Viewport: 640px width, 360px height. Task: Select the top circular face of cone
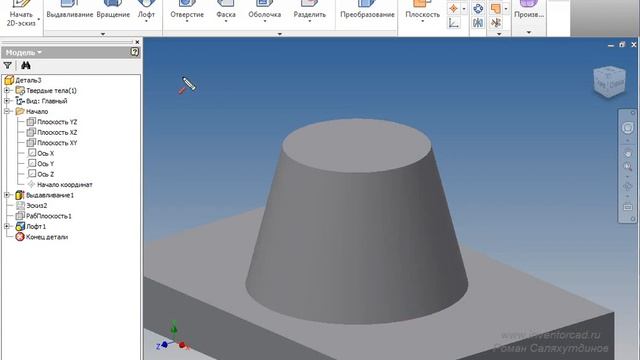pyautogui.click(x=356, y=144)
